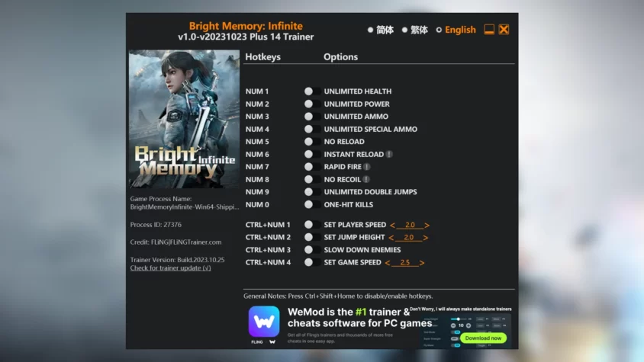Close the trainer window
The width and height of the screenshot is (644, 362).
click(x=504, y=30)
